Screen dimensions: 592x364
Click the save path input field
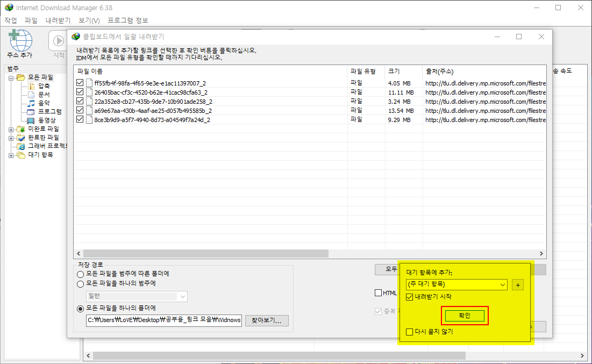pyautogui.click(x=164, y=320)
